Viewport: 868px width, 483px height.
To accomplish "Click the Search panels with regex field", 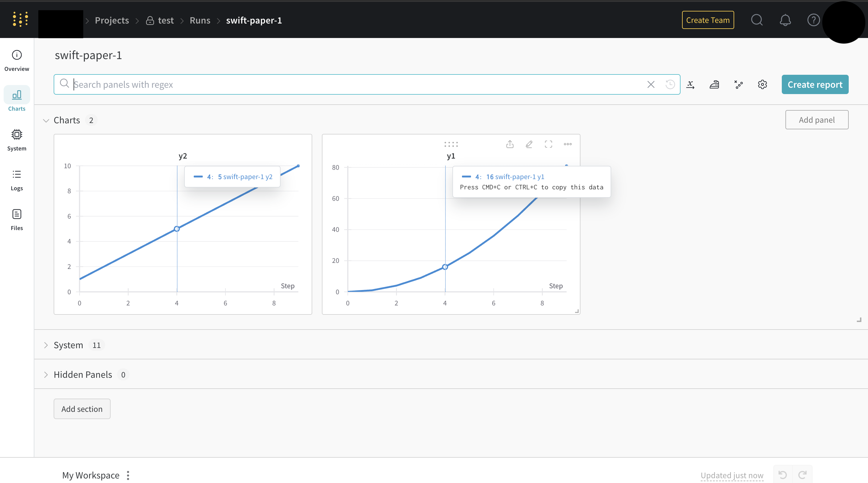I will [357, 85].
